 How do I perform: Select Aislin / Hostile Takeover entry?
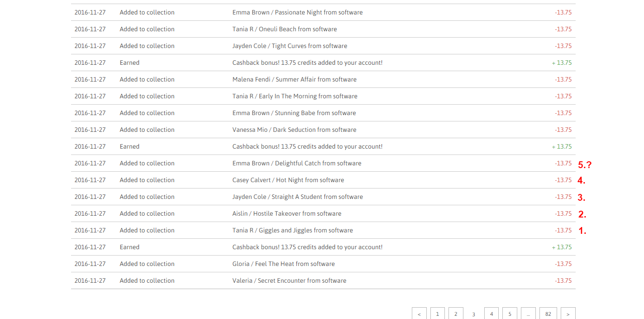(x=287, y=214)
